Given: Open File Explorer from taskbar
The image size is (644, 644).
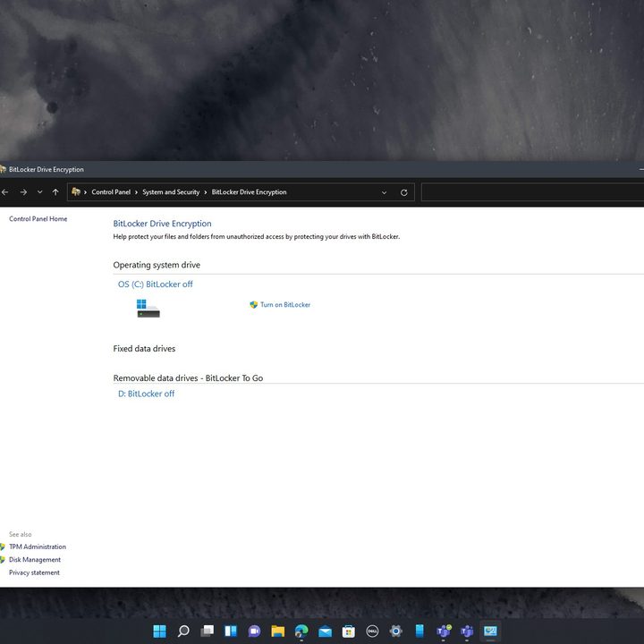Looking at the screenshot, I should click(278, 631).
